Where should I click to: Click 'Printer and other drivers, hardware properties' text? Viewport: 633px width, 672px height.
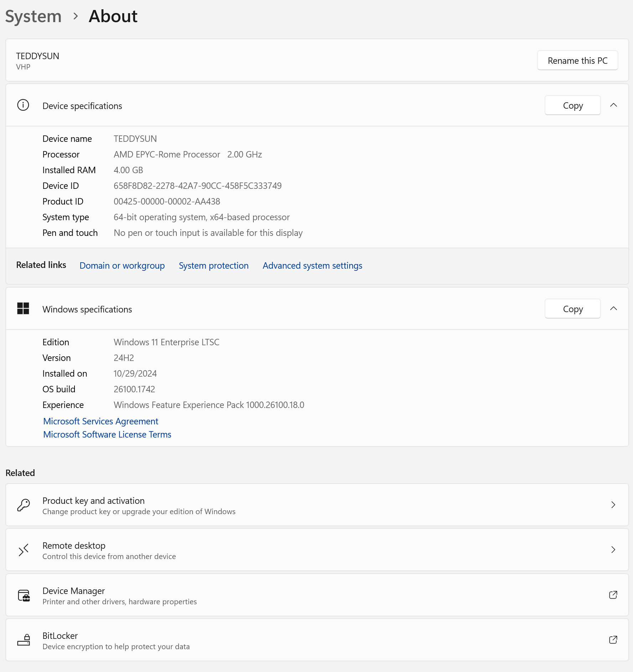coord(119,602)
